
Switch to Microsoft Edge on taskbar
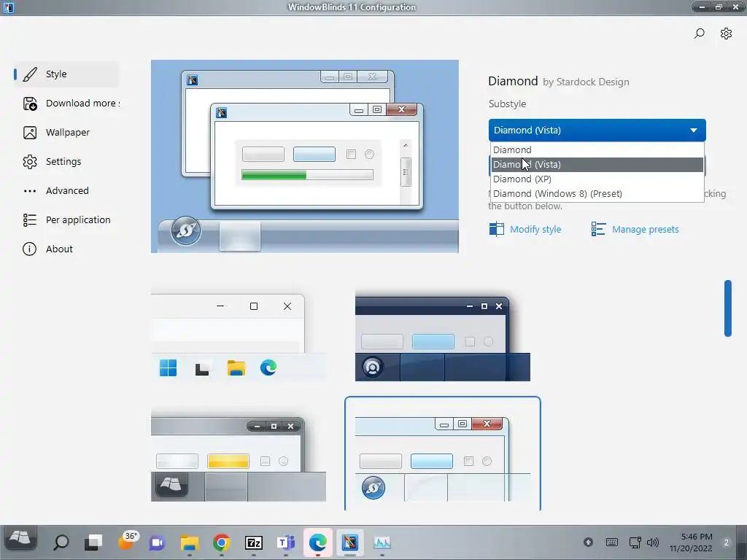(318, 542)
